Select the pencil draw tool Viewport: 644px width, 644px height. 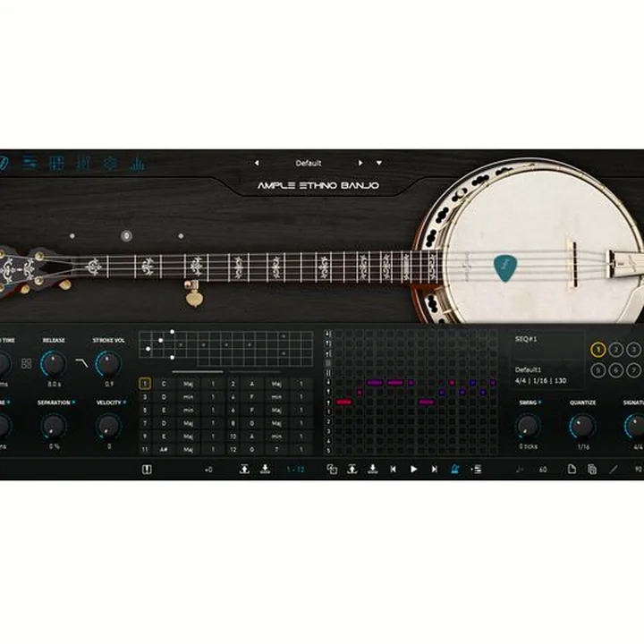tap(614, 469)
